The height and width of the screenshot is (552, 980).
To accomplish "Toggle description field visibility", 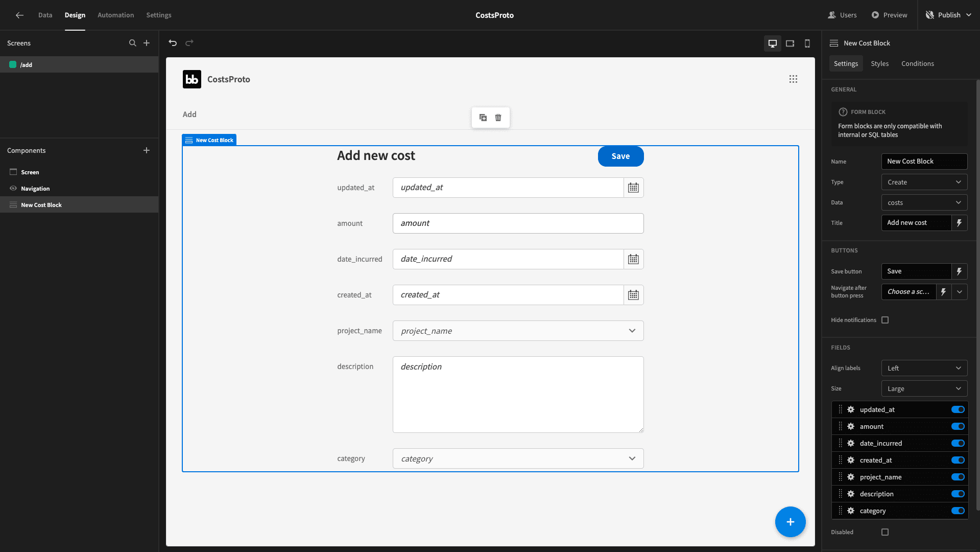I will pyautogui.click(x=958, y=494).
